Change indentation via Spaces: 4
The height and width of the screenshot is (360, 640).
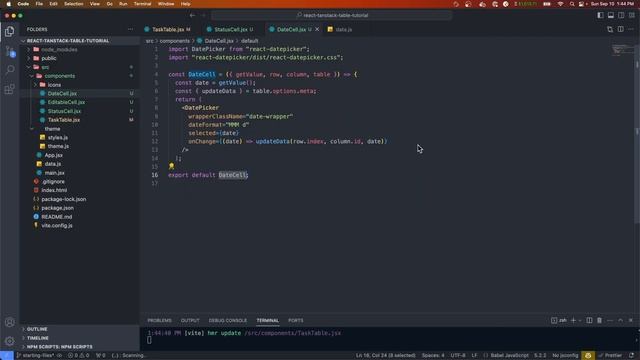pyautogui.click(x=433, y=356)
